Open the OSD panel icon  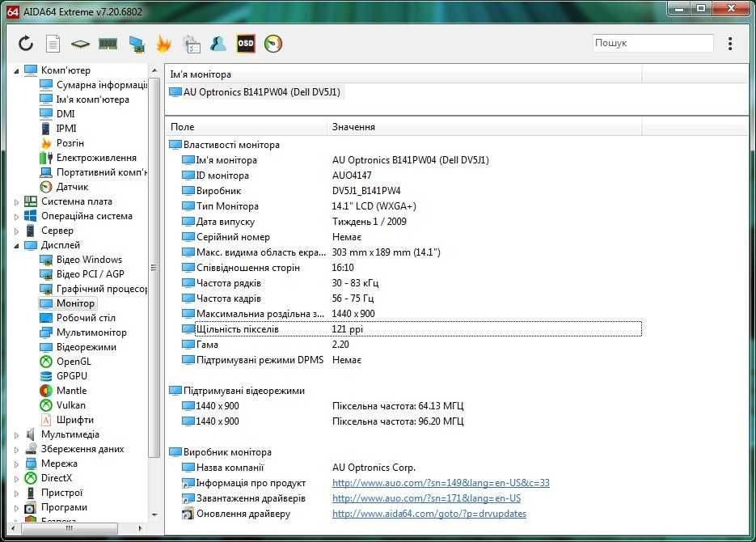point(246,44)
